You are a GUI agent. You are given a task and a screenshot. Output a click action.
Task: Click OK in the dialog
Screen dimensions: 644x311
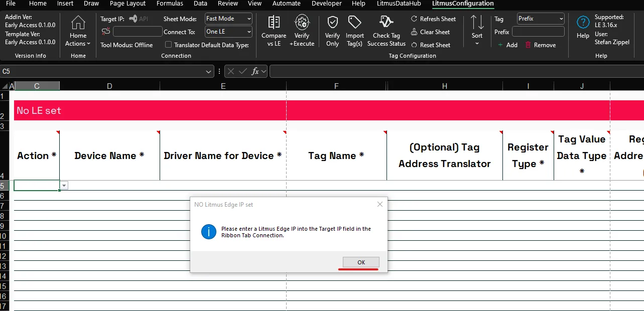click(x=361, y=262)
